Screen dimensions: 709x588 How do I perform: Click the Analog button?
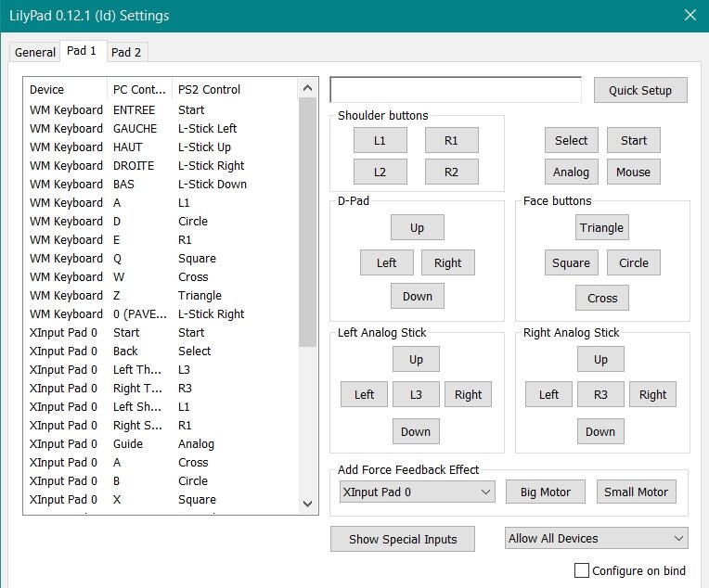point(571,172)
